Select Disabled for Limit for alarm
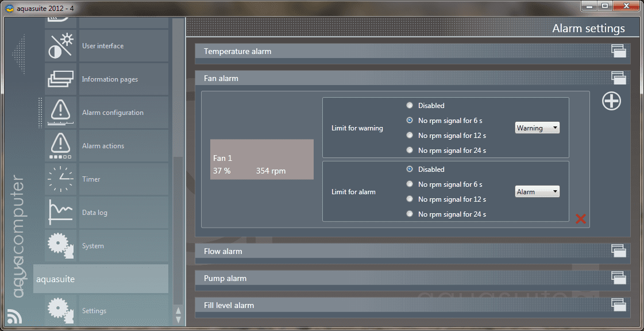This screenshot has width=644, height=331. 410,169
